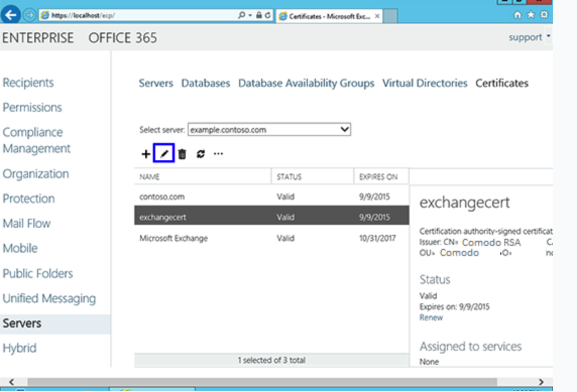Refresh the certificate list
This screenshot has width=577, height=392.
[x=201, y=154]
